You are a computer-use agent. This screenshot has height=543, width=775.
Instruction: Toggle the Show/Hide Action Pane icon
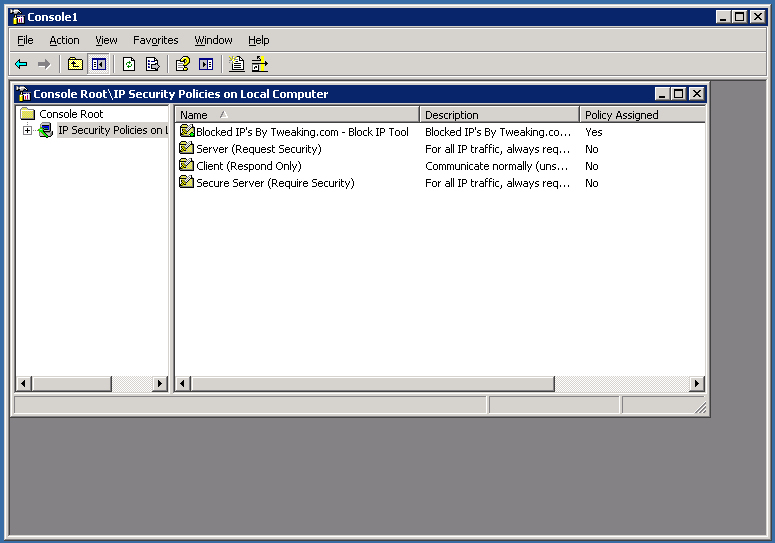click(206, 64)
